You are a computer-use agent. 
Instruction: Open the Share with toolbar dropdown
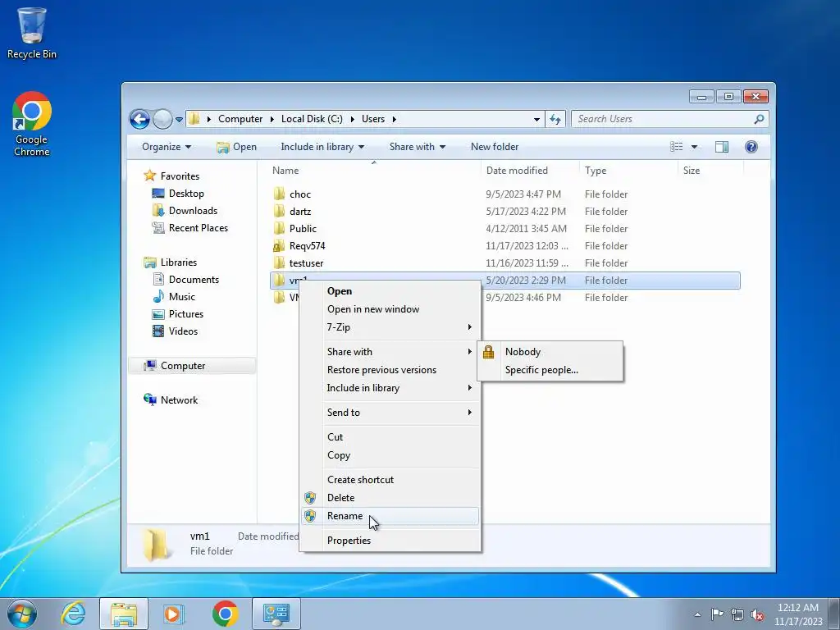(418, 147)
